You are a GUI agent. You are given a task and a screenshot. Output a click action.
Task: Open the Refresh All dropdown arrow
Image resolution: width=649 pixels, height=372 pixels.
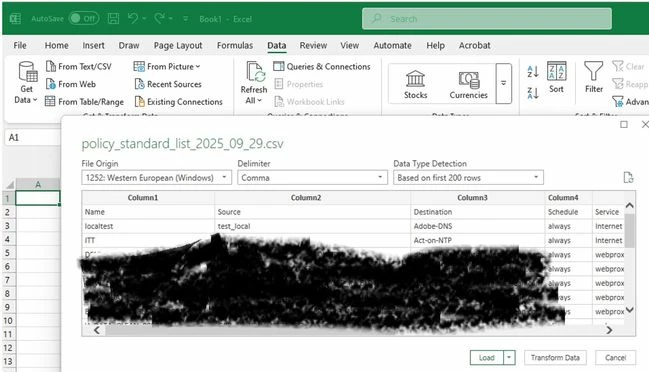point(260,101)
